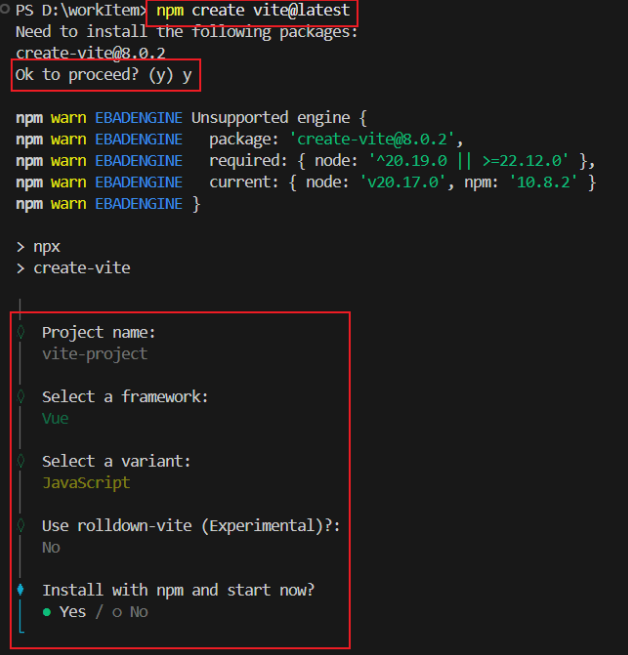Click the '> create-vite' output line
The width and height of the screenshot is (628, 655).
(73, 268)
